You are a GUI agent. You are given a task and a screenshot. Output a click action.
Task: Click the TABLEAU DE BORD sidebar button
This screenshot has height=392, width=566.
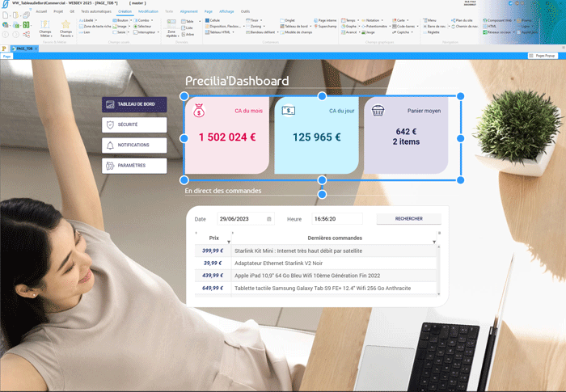pos(134,104)
